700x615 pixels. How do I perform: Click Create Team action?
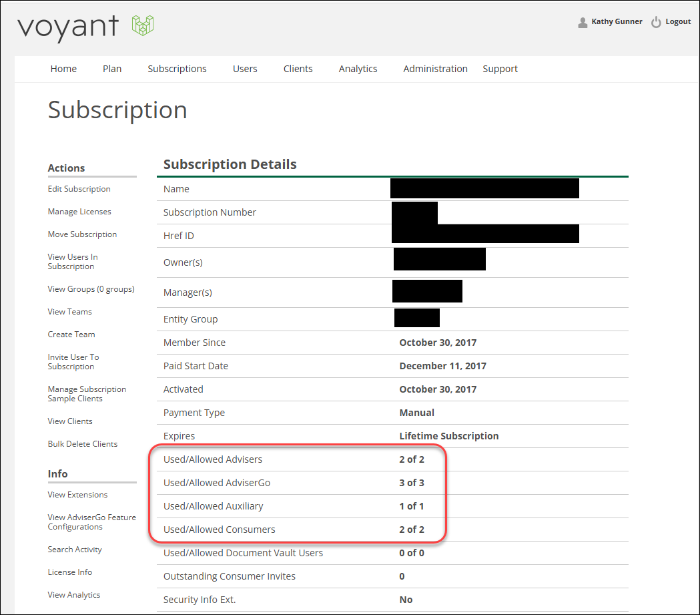click(x=71, y=335)
